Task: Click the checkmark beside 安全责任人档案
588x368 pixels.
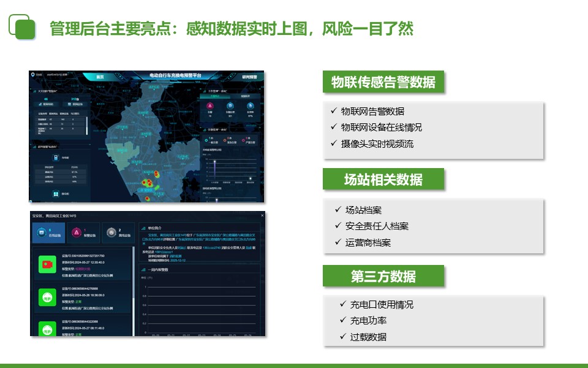Action: [338, 226]
